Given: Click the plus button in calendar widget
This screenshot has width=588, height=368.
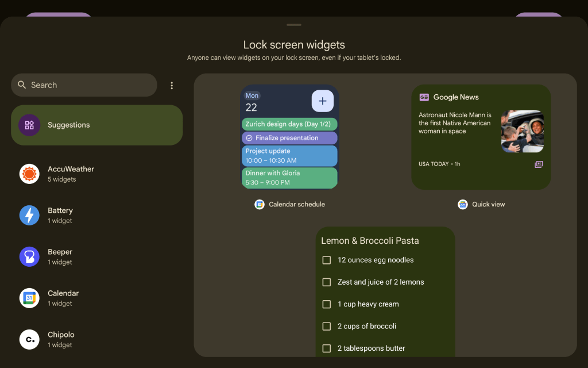Looking at the screenshot, I should point(322,101).
